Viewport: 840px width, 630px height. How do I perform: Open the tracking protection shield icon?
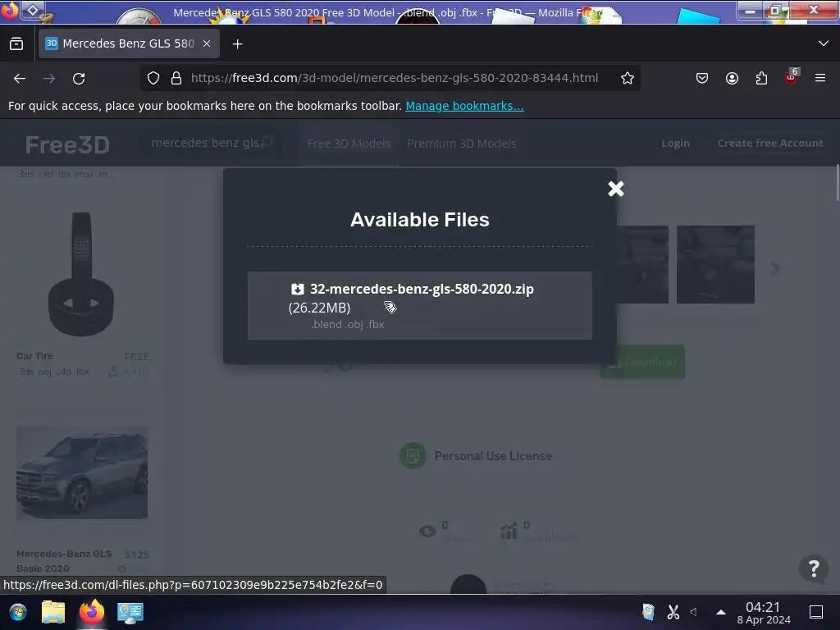[153, 78]
